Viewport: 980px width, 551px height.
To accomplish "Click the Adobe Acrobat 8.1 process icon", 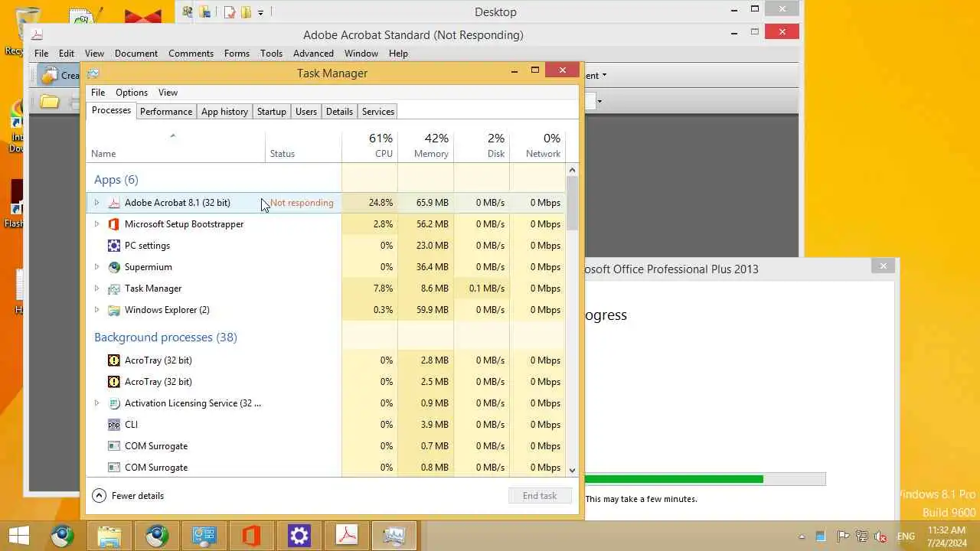I will click(114, 203).
